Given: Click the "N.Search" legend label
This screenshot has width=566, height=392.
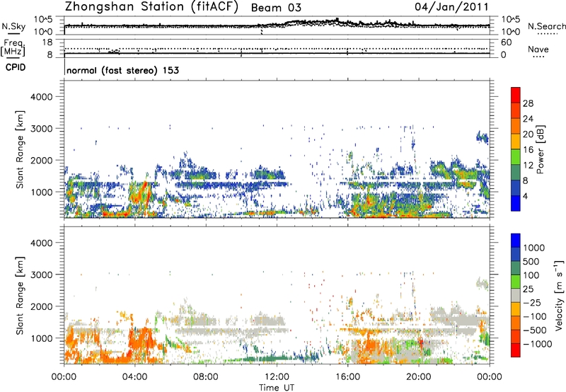Looking at the screenshot, I should tap(546, 26).
